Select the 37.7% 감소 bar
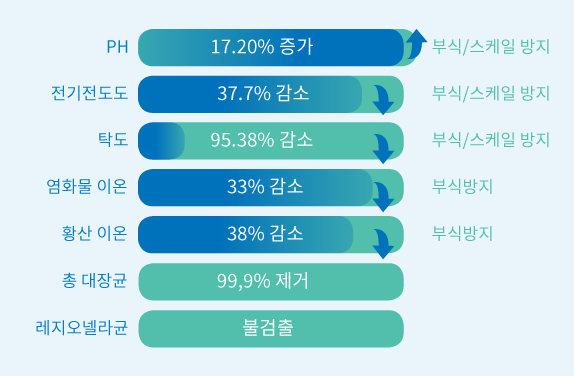 pyautogui.click(x=271, y=94)
